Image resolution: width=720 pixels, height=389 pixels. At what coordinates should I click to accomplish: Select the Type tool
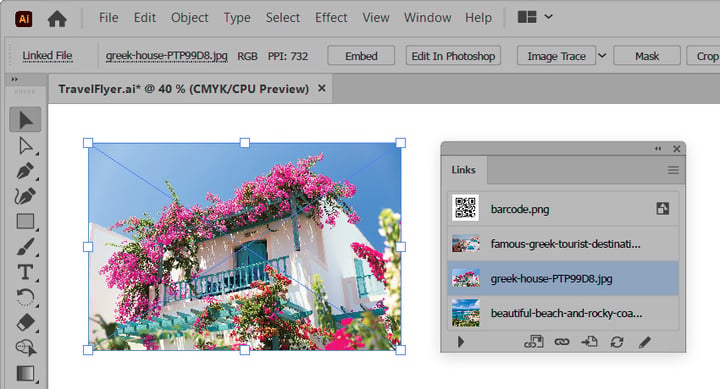(25, 272)
